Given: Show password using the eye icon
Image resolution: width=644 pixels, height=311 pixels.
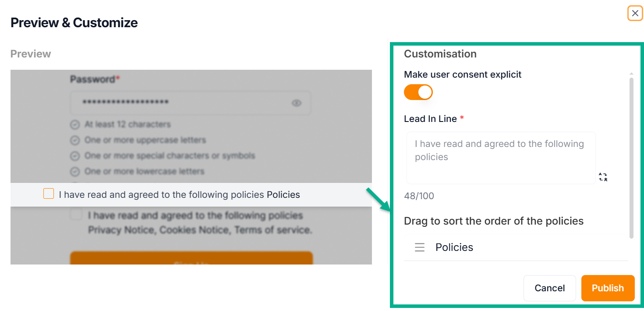Looking at the screenshot, I should click(x=297, y=103).
